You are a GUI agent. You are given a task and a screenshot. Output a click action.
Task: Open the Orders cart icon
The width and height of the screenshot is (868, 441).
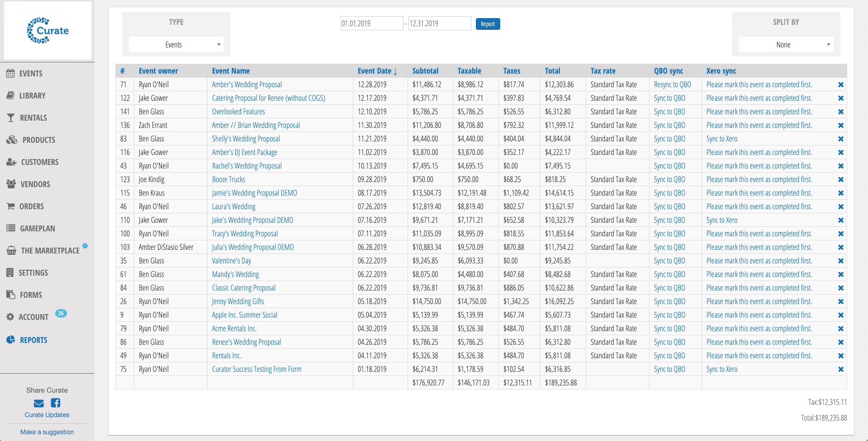[x=11, y=206]
